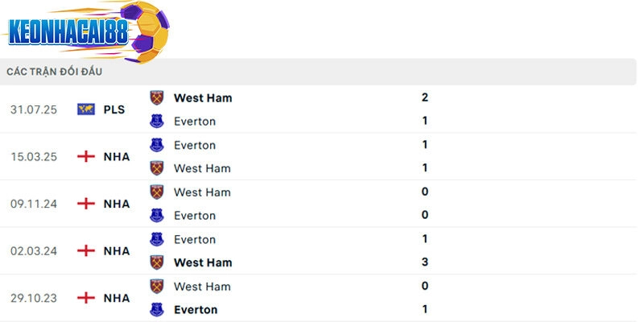Click Everton crest in 29.10.23 match
644x322 pixels.
[157, 309]
